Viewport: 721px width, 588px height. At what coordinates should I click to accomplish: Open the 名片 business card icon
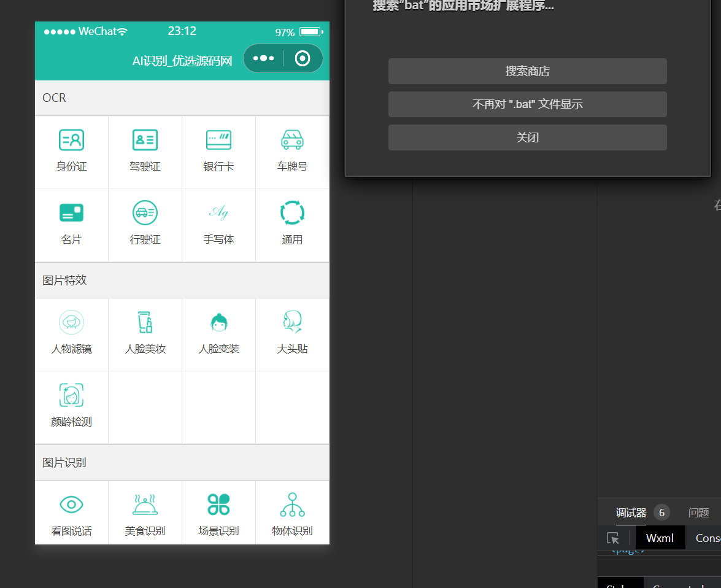[71, 213]
